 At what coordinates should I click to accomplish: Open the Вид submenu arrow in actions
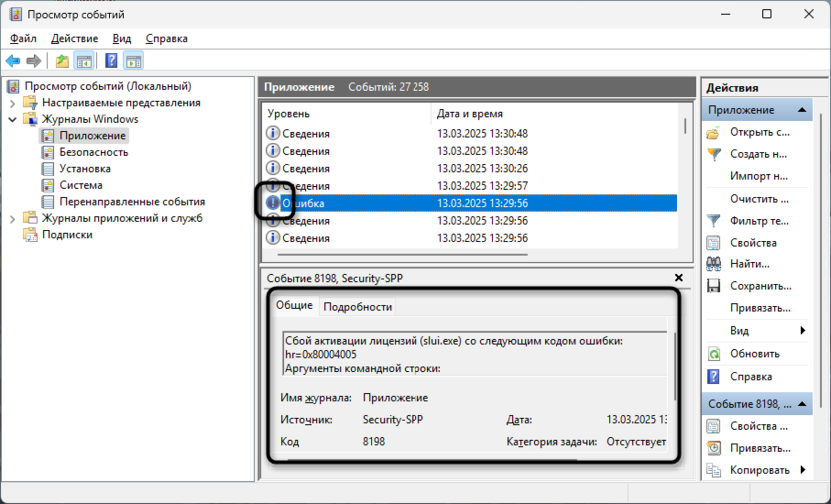803,331
